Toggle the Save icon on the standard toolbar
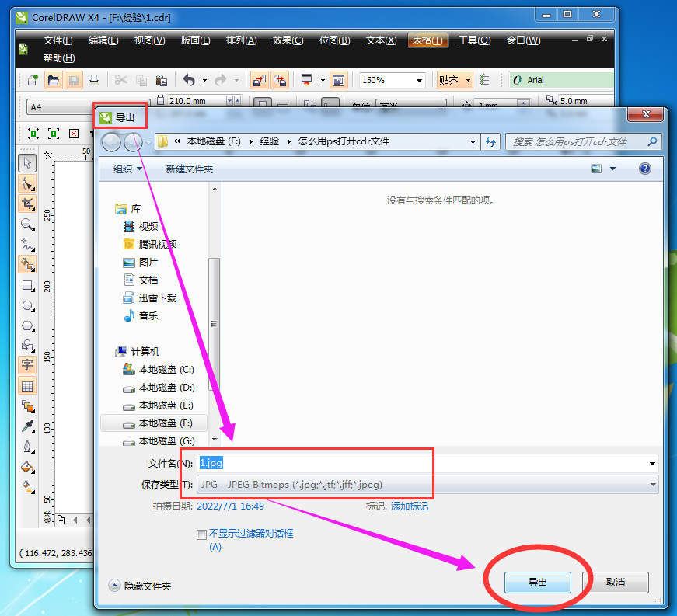677x616 pixels. click(x=72, y=80)
